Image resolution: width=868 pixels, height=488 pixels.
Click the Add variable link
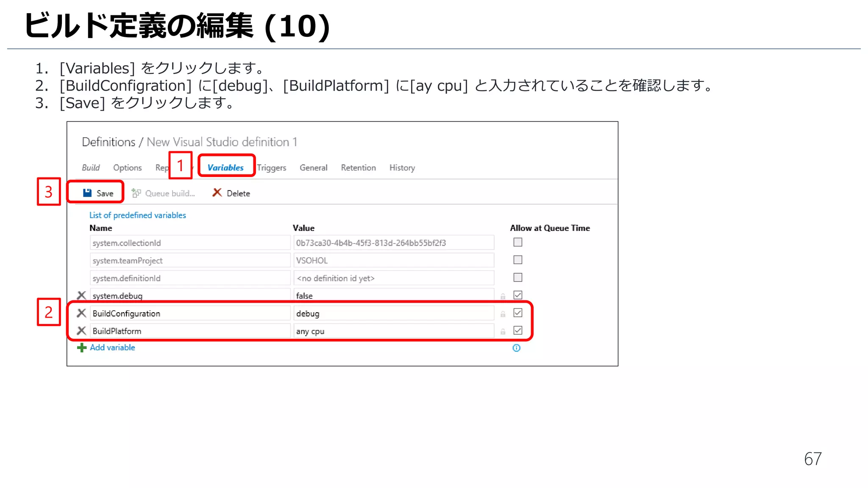[112, 347]
